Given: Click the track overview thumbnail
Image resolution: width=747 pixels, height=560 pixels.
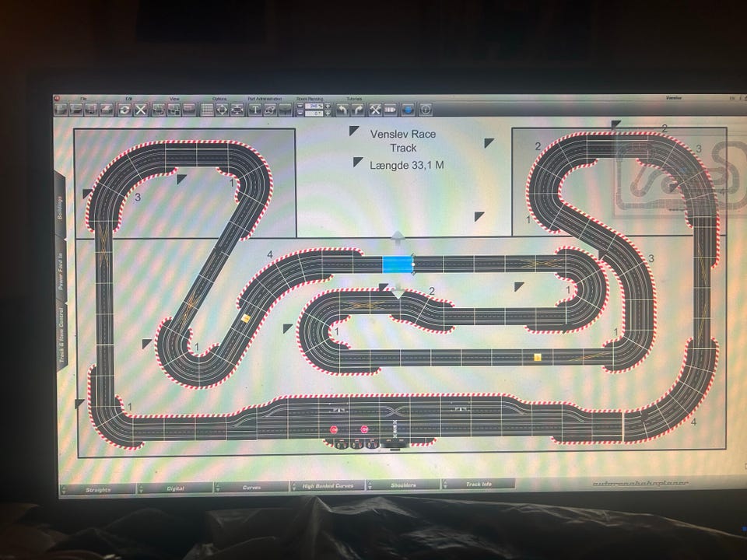Looking at the screenshot, I should [x=679, y=175].
